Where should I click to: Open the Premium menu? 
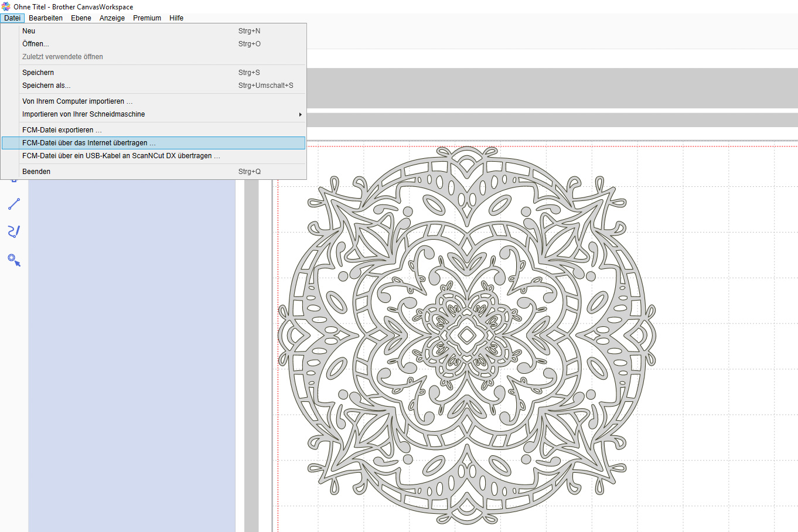[x=147, y=18]
